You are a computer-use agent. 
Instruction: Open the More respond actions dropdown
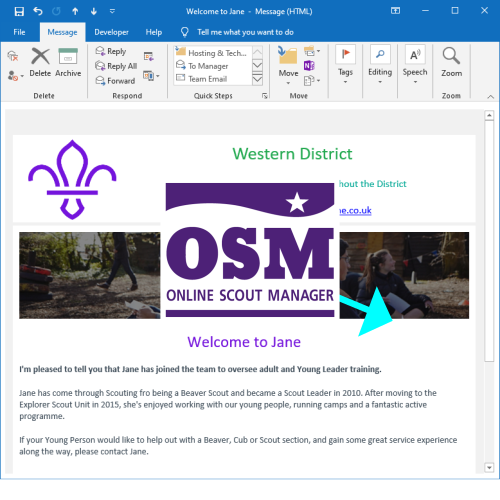(151, 76)
